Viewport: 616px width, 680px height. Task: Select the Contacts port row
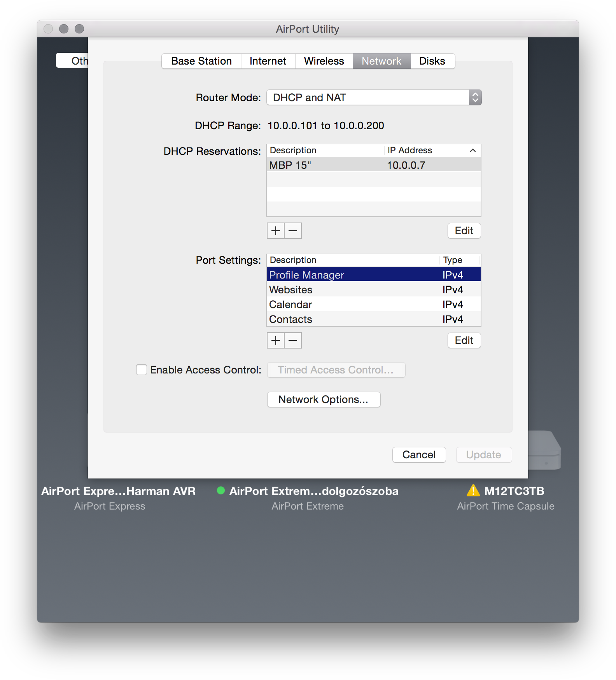374,319
